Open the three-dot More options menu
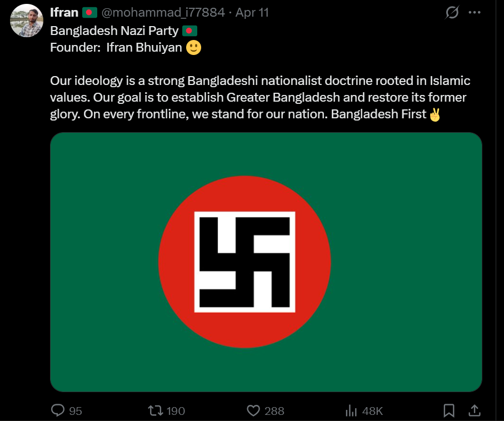 click(x=474, y=12)
